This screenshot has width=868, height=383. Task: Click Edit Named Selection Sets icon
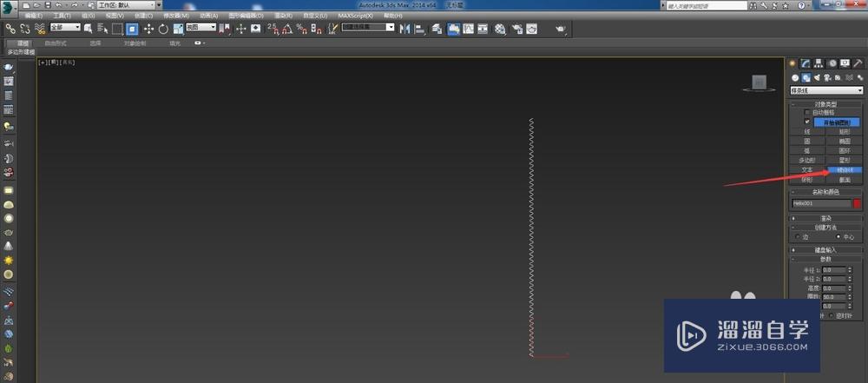333,29
